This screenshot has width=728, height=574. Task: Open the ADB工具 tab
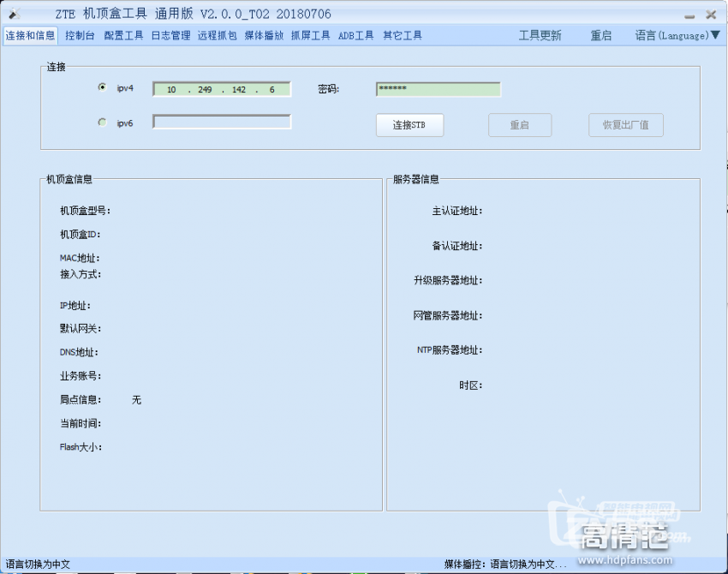[355, 35]
